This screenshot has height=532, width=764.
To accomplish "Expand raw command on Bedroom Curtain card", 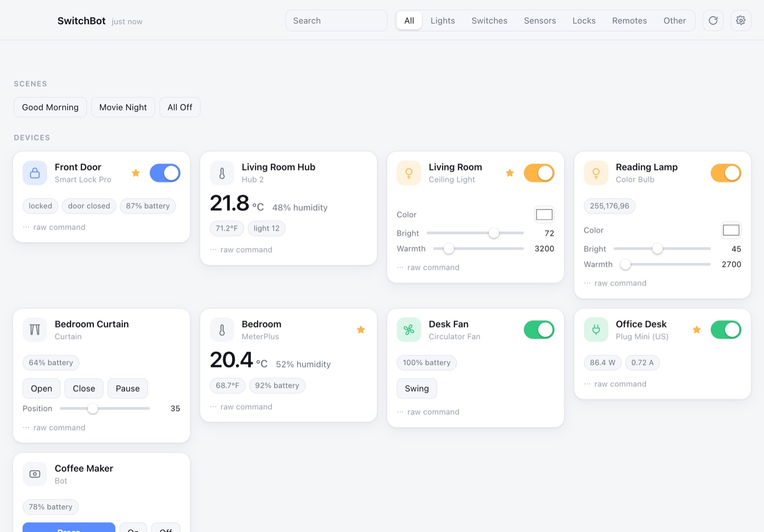I will click(54, 428).
